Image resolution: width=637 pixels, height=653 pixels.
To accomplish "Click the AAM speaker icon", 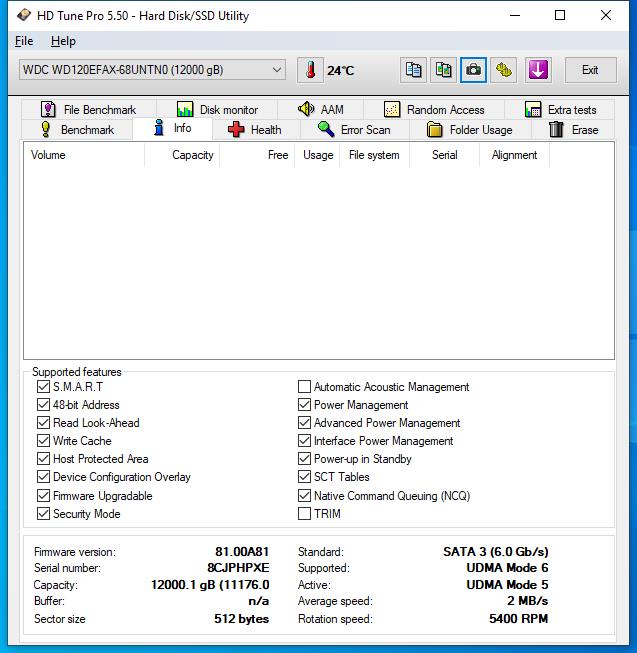I will coord(306,109).
